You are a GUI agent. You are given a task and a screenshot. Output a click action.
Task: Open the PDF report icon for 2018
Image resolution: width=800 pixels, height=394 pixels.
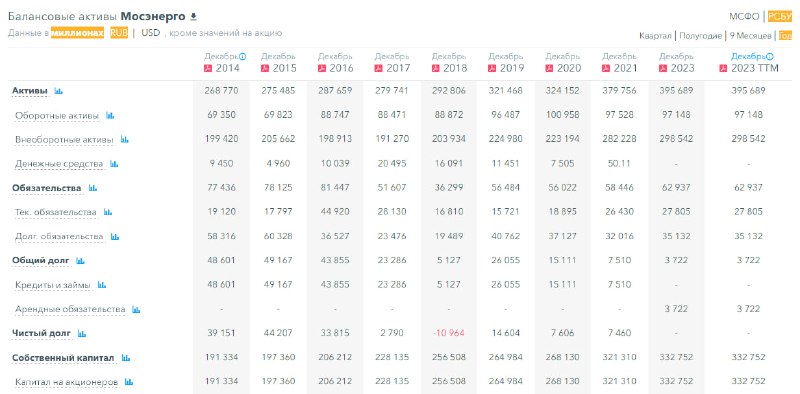click(435, 68)
